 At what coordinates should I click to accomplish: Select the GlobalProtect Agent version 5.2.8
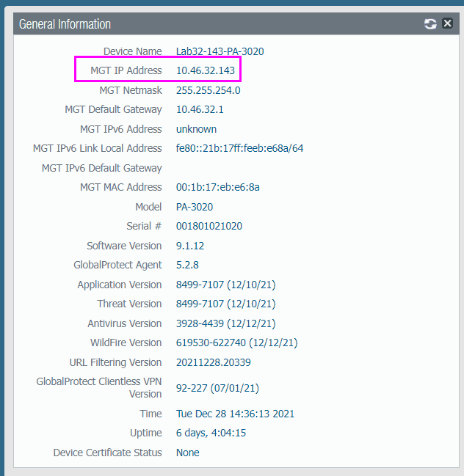tap(187, 265)
